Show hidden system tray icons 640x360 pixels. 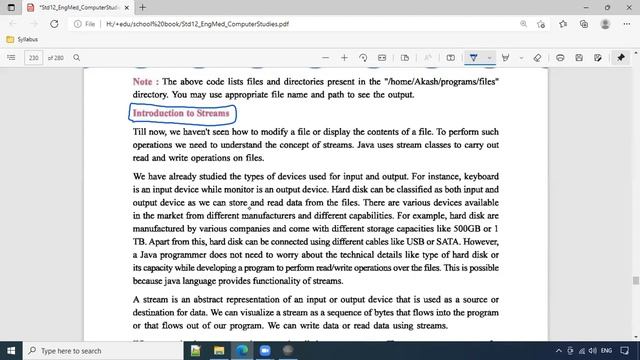pyautogui.click(x=559, y=351)
